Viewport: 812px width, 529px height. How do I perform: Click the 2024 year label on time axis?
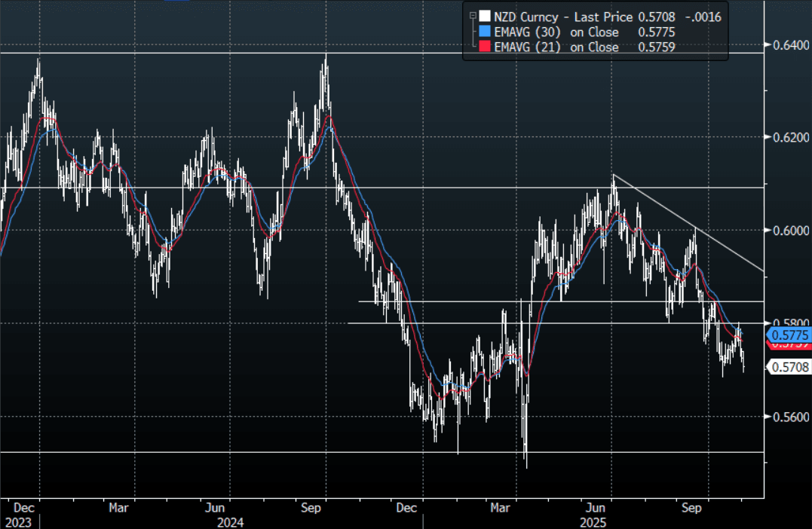pos(227,521)
